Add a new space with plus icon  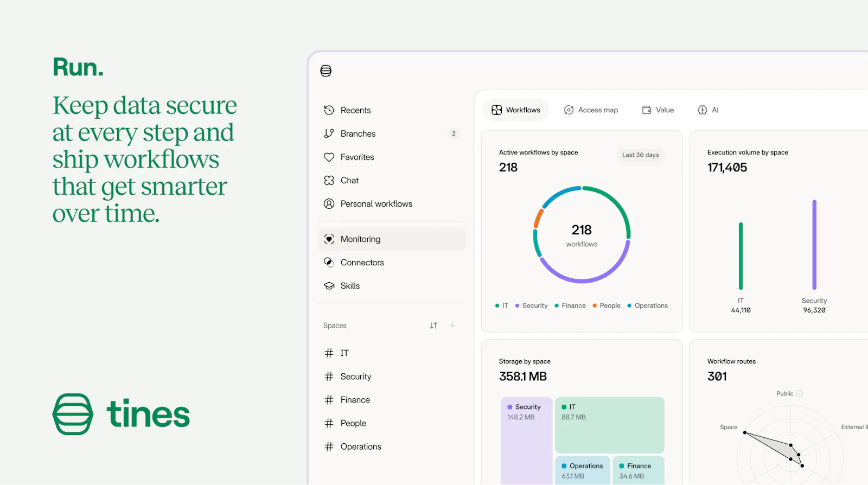pyautogui.click(x=452, y=326)
